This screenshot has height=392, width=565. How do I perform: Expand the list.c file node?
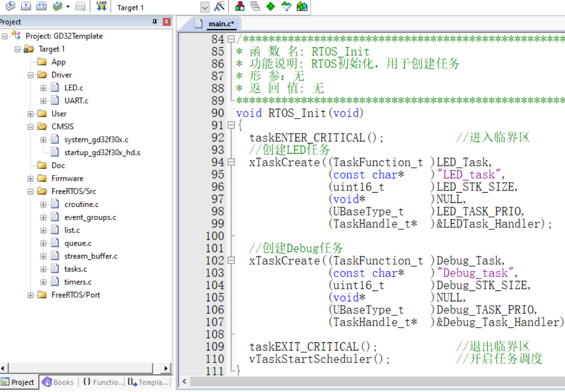[43, 230]
